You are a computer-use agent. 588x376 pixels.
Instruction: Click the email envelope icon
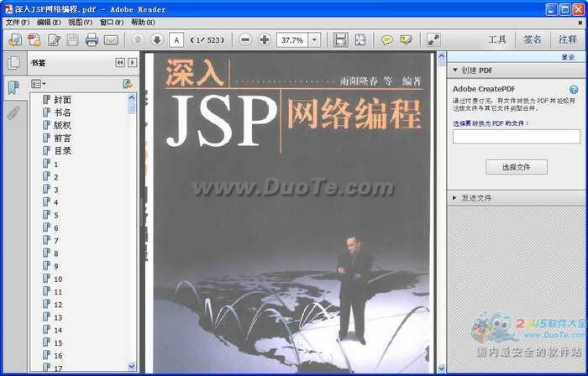coord(111,39)
